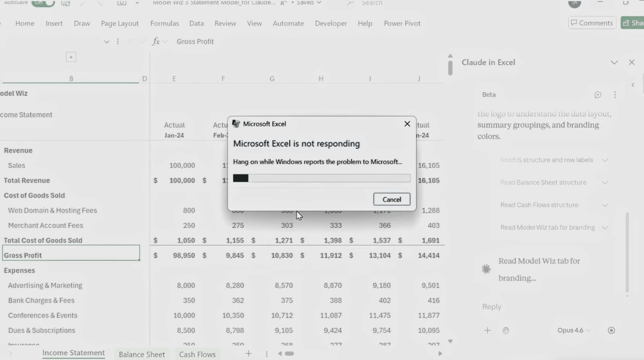Open the Help ribbon tab
644x360 pixels.
click(x=365, y=23)
